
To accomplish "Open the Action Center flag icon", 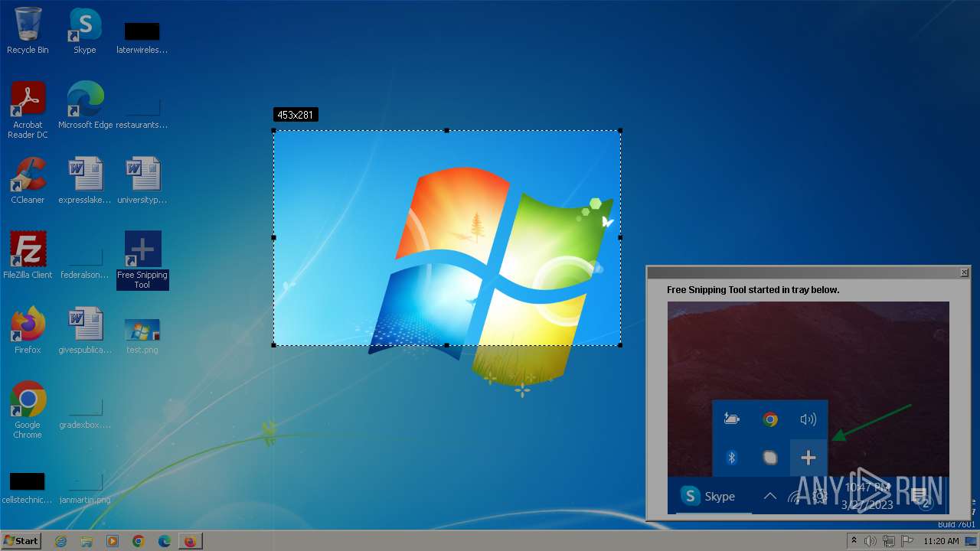I will tap(907, 541).
